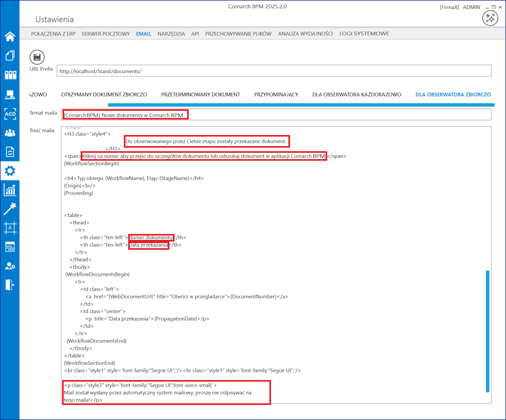Open the binders archive sidebar icon
Image resolution: width=506 pixels, height=420 pixels.
point(10,75)
